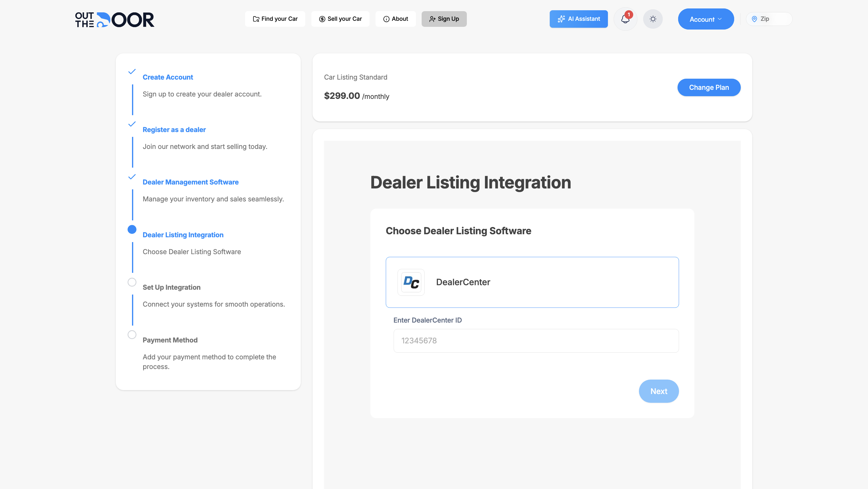868x489 pixels.
Task: Select the DealerCenter software card
Action: click(x=532, y=282)
